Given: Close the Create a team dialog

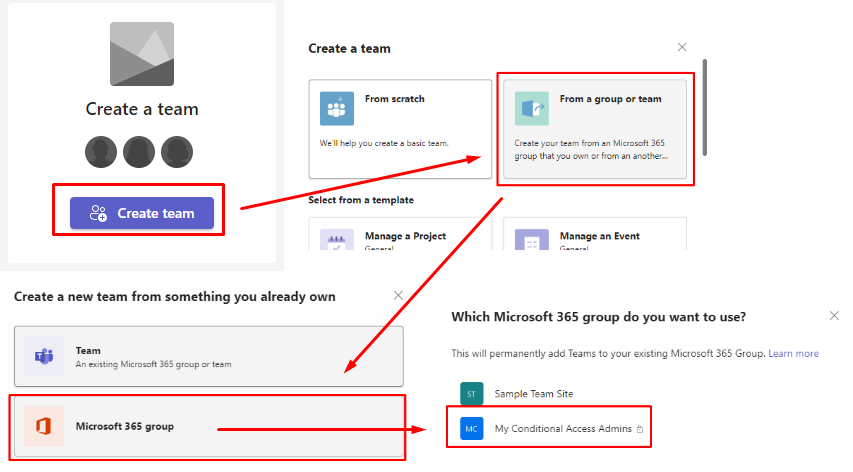Looking at the screenshot, I should click(682, 47).
